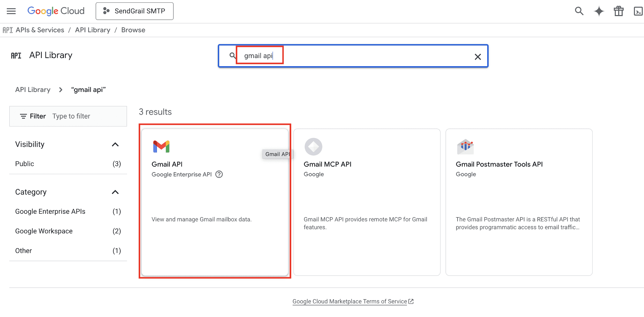Go to API Library breadcrumb in top bar

(x=93, y=30)
